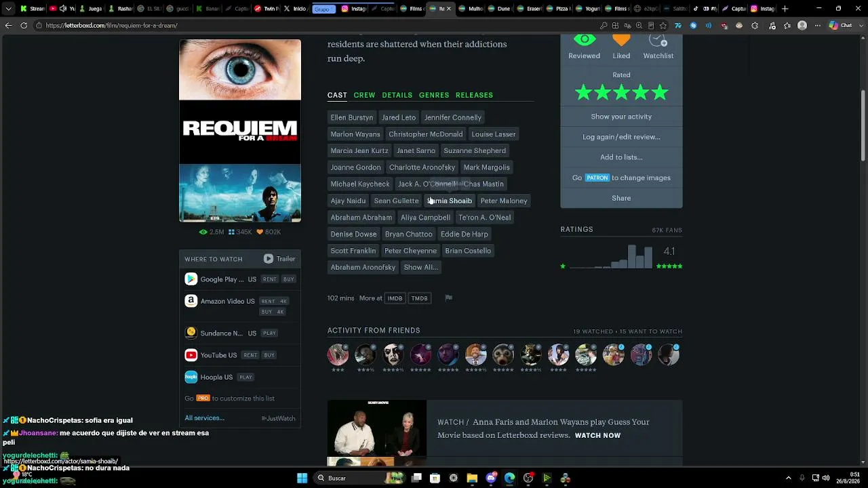The image size is (868, 488).
Task: Open Jennifer Connelly's actor page
Action: pyautogui.click(x=452, y=117)
